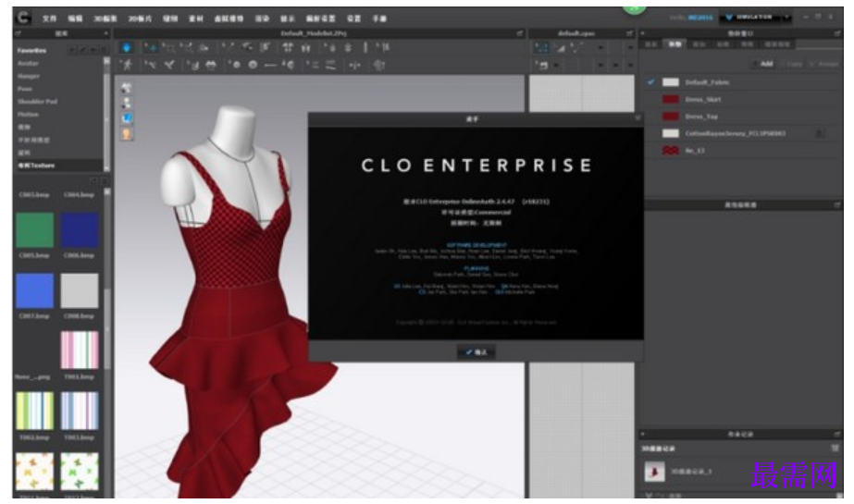Pop out the Object Browser panel

(837, 33)
